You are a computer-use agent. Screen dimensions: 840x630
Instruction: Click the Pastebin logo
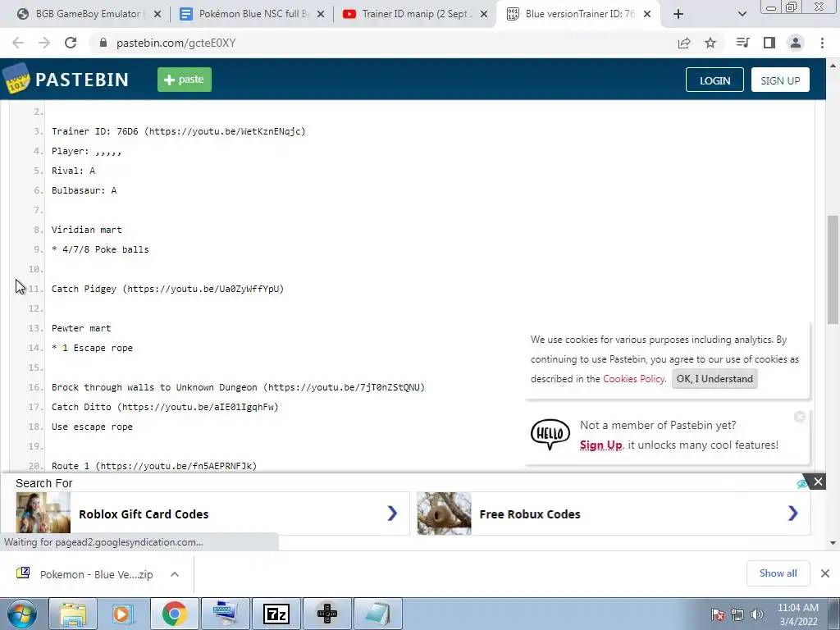[x=66, y=79]
